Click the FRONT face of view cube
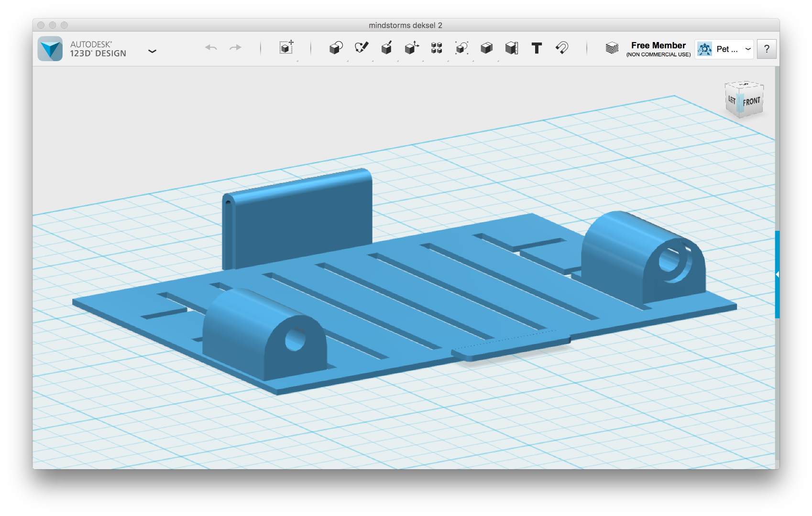The height and width of the screenshot is (516, 812). (x=752, y=101)
